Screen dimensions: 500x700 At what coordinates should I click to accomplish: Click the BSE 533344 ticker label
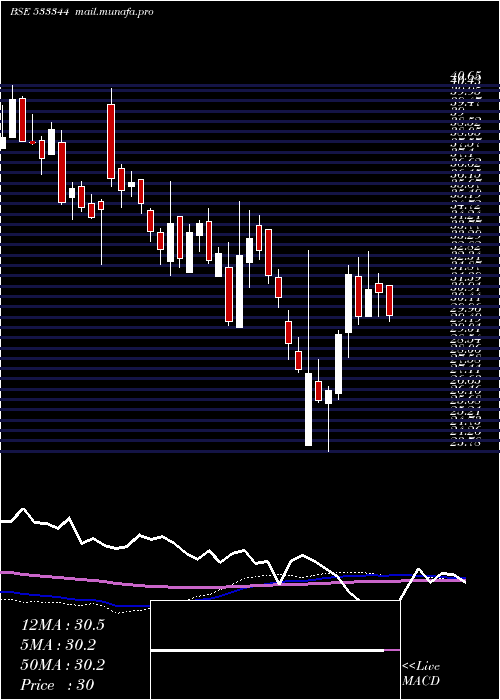[x=39, y=12]
